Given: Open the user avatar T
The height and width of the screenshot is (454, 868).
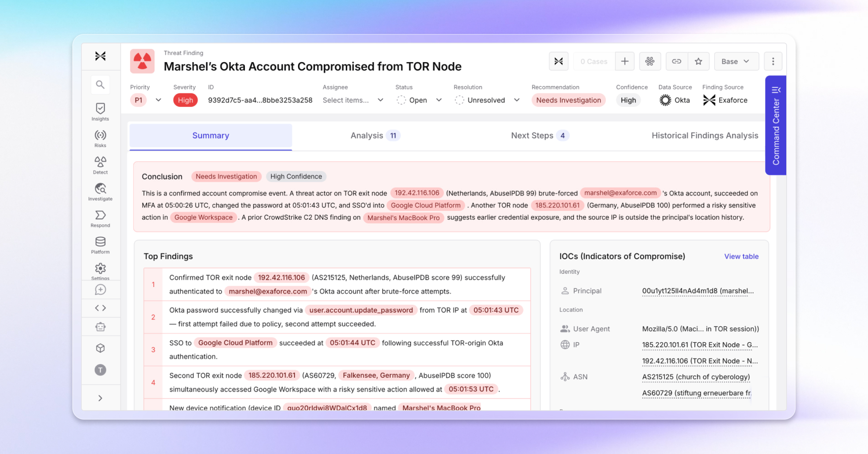Looking at the screenshot, I should click(100, 370).
